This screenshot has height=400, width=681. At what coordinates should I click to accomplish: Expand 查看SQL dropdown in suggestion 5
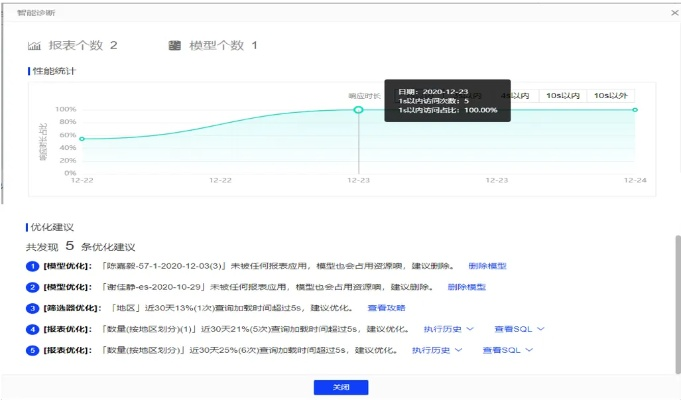coord(507,350)
